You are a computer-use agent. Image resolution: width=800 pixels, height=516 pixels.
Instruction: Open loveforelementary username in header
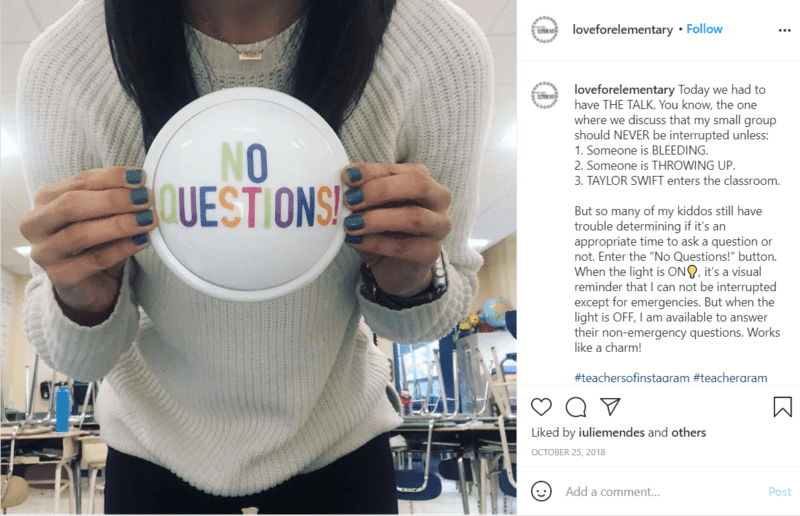[x=622, y=30]
